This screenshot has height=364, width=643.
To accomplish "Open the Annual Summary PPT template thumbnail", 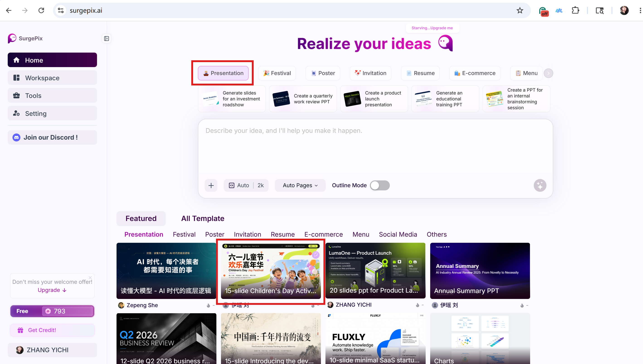I will point(480,270).
